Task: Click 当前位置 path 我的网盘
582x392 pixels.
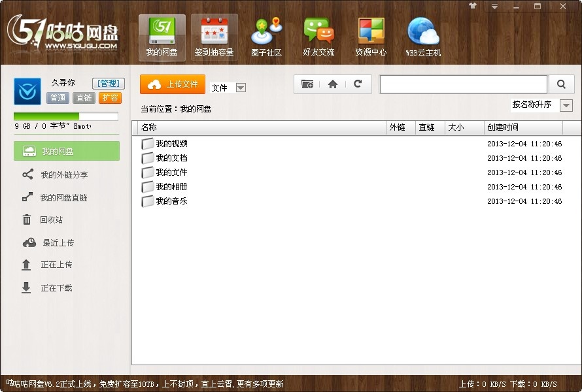Action: 196,109
